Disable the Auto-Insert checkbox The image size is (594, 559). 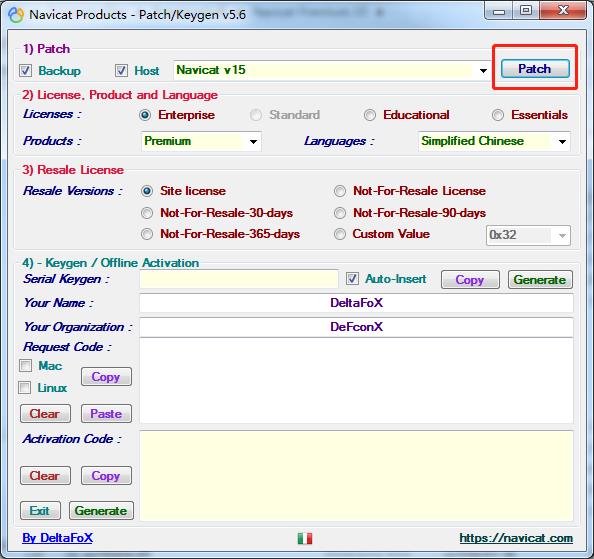point(352,279)
